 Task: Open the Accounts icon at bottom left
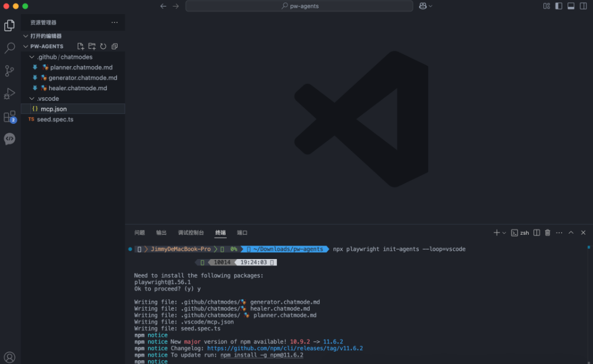pyautogui.click(x=9, y=357)
